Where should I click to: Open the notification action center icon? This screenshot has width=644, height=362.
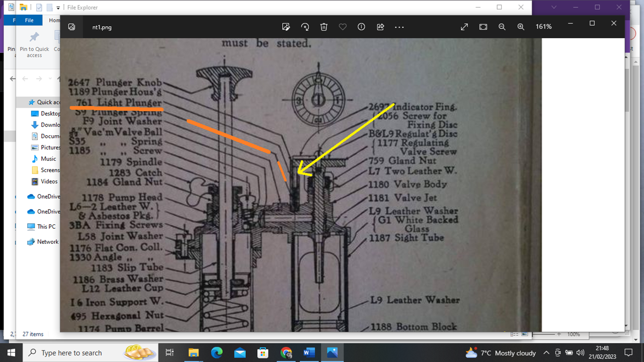click(x=628, y=353)
